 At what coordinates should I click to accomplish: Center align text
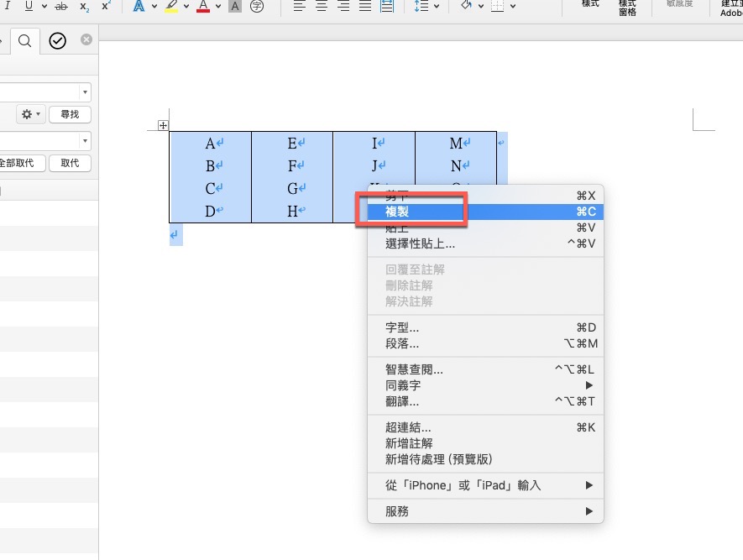coord(322,6)
